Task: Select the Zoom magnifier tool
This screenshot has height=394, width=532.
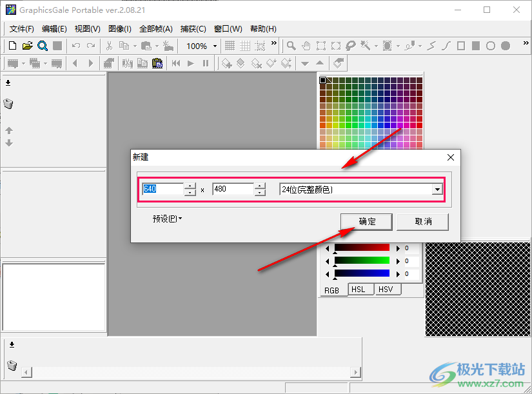Action: 291,46
